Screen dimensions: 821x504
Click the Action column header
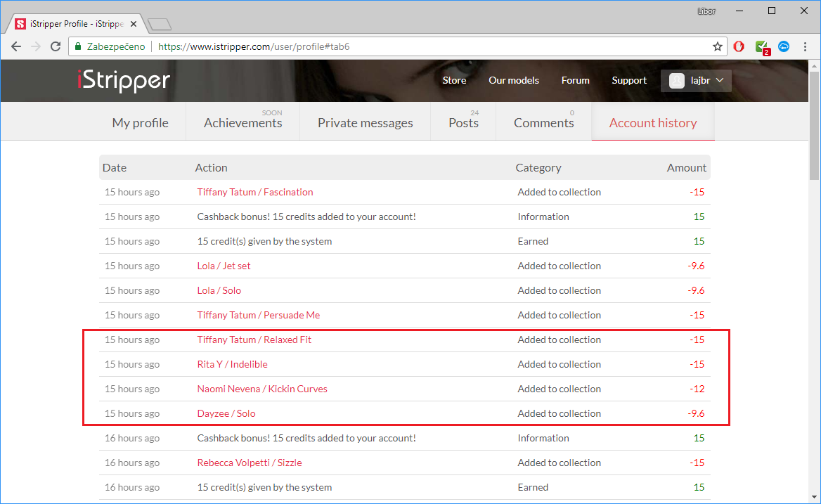point(211,167)
